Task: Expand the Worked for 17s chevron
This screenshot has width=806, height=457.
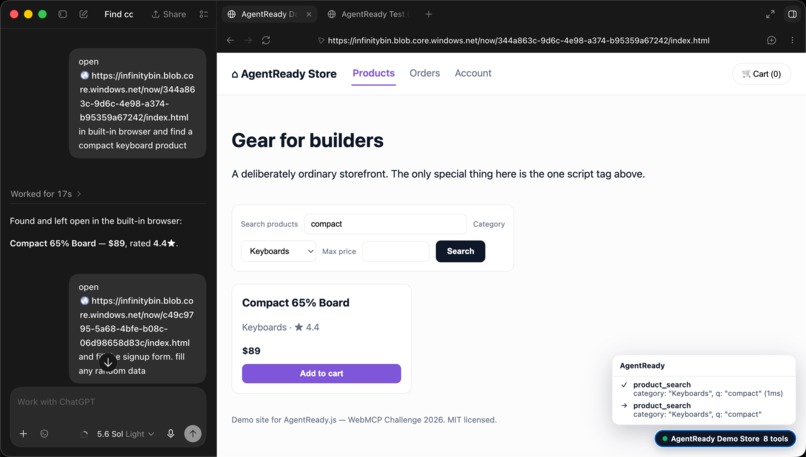Action: coord(79,194)
